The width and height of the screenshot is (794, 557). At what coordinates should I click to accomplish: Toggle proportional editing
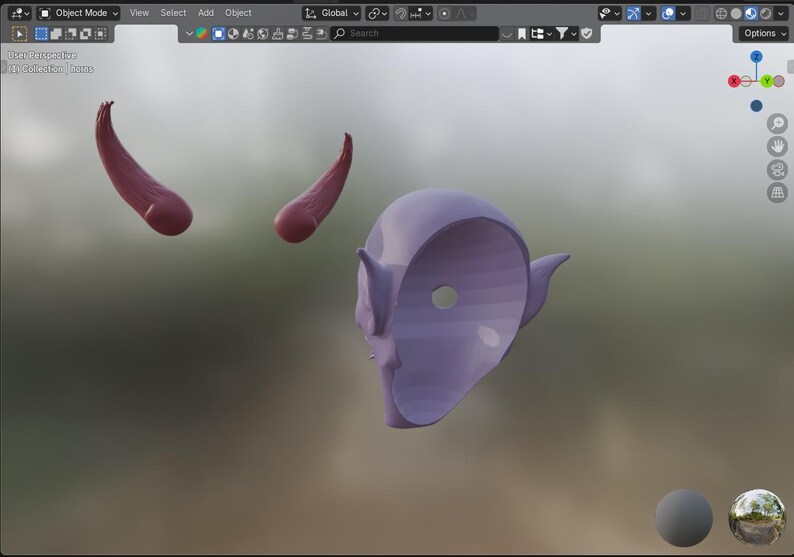point(445,13)
